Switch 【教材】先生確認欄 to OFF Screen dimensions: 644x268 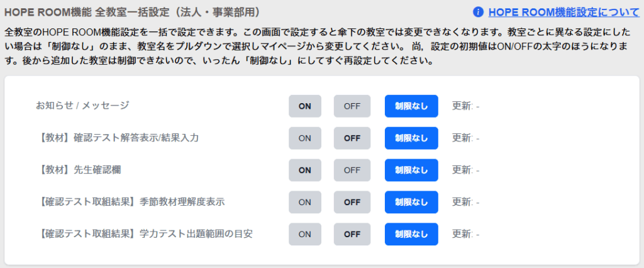pos(352,170)
